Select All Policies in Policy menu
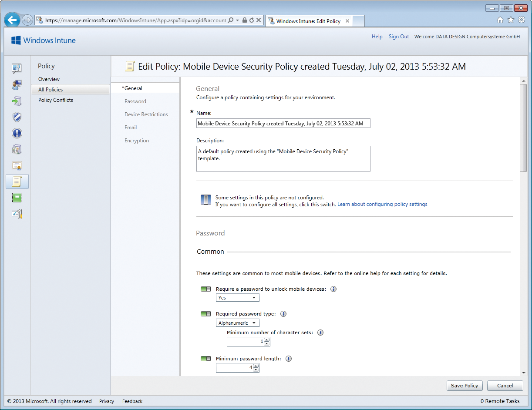The width and height of the screenshot is (532, 410). click(x=71, y=89)
